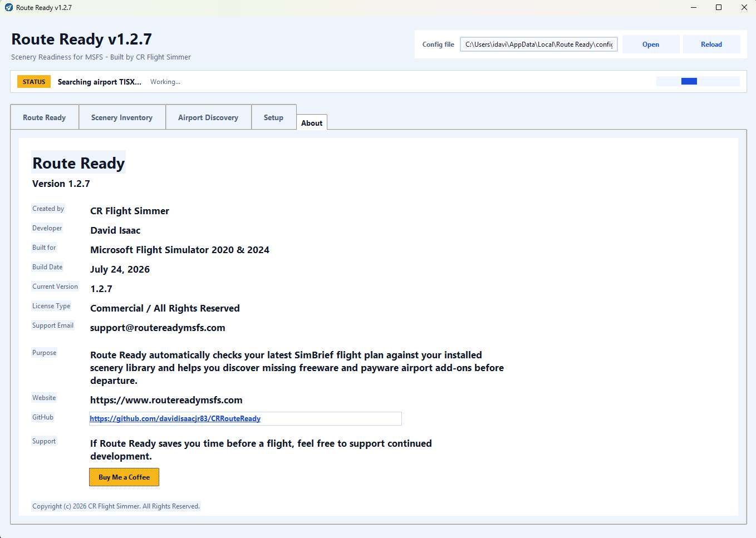Close the Route Ready window
The image size is (756, 538).
(744, 7)
